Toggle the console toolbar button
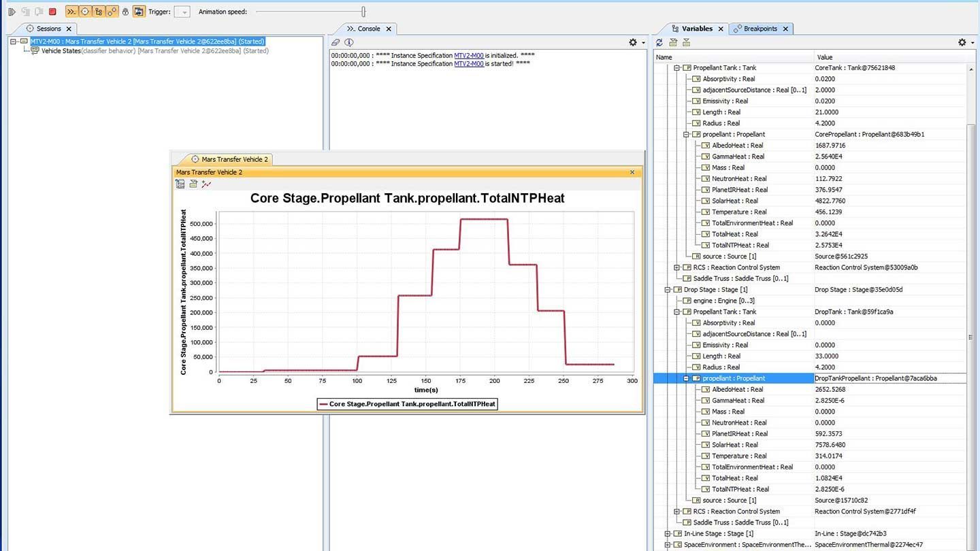Screen dimensions: 980x551 71,12
